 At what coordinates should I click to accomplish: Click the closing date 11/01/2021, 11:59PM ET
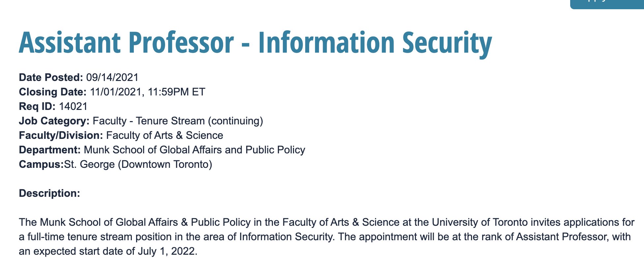(148, 92)
